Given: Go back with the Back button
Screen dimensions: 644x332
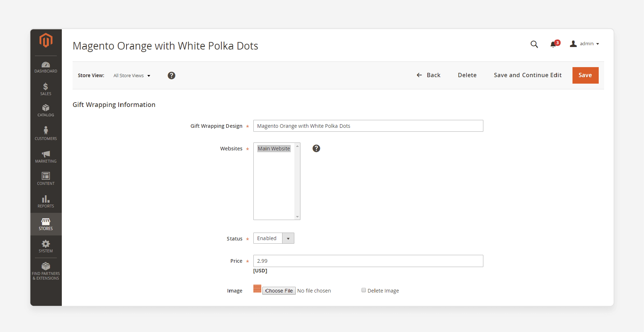Looking at the screenshot, I should tap(428, 75).
